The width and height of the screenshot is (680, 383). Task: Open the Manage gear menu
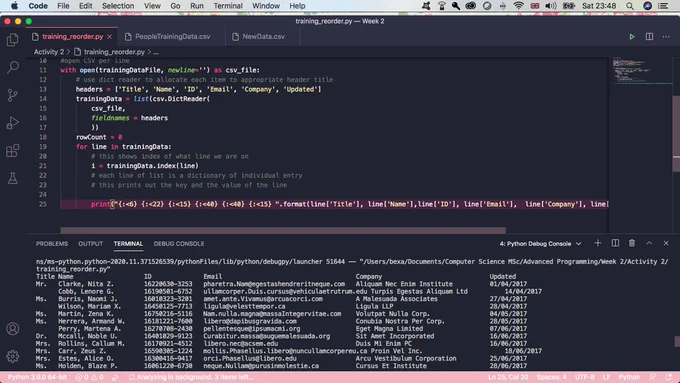pyautogui.click(x=13, y=356)
